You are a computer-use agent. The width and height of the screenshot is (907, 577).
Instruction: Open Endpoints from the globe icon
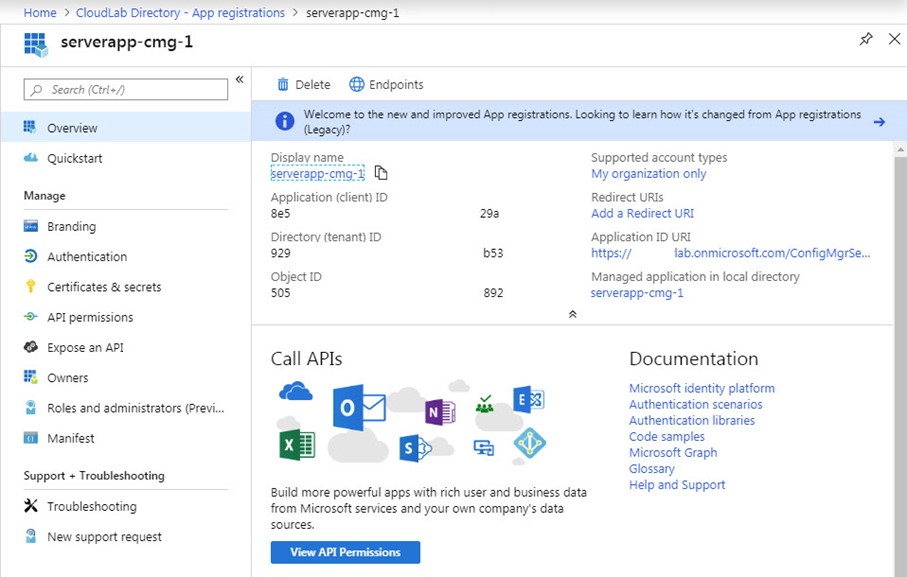tap(357, 85)
